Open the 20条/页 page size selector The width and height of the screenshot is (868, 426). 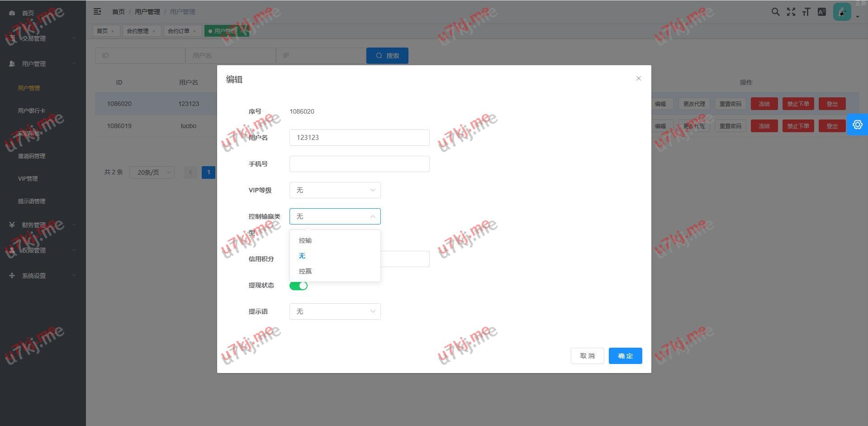(x=152, y=172)
